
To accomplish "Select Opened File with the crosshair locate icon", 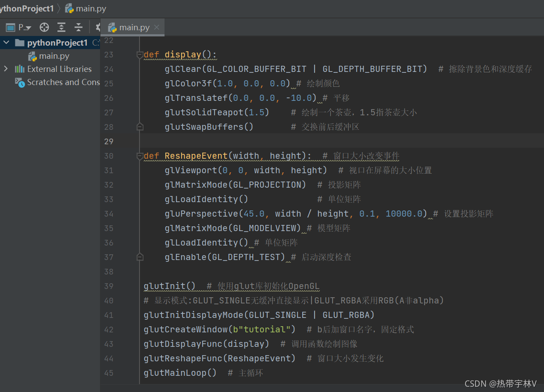I will (x=44, y=27).
